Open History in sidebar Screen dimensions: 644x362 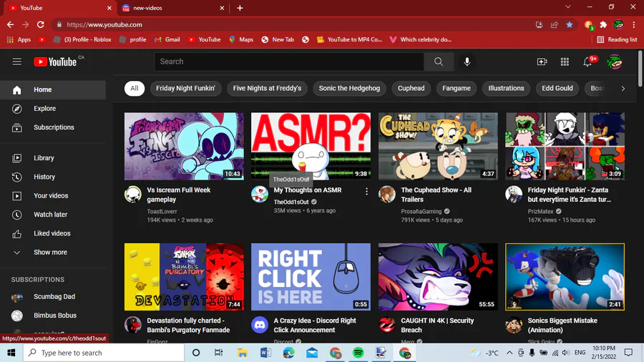[x=53, y=177]
